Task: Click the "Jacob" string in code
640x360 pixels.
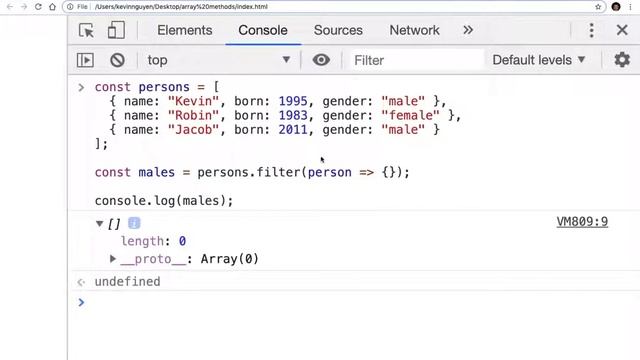Action: 193,130
